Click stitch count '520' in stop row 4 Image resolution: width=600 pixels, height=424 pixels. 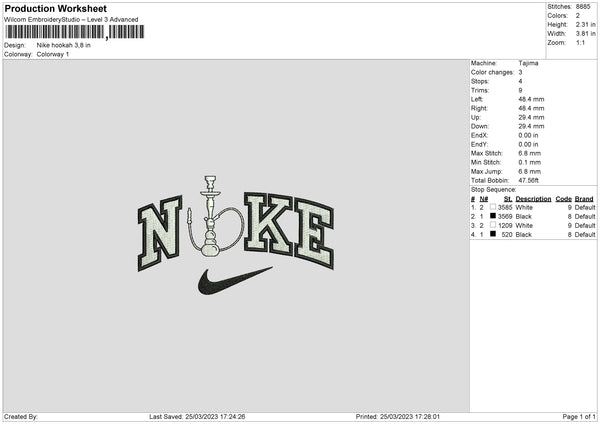507,235
